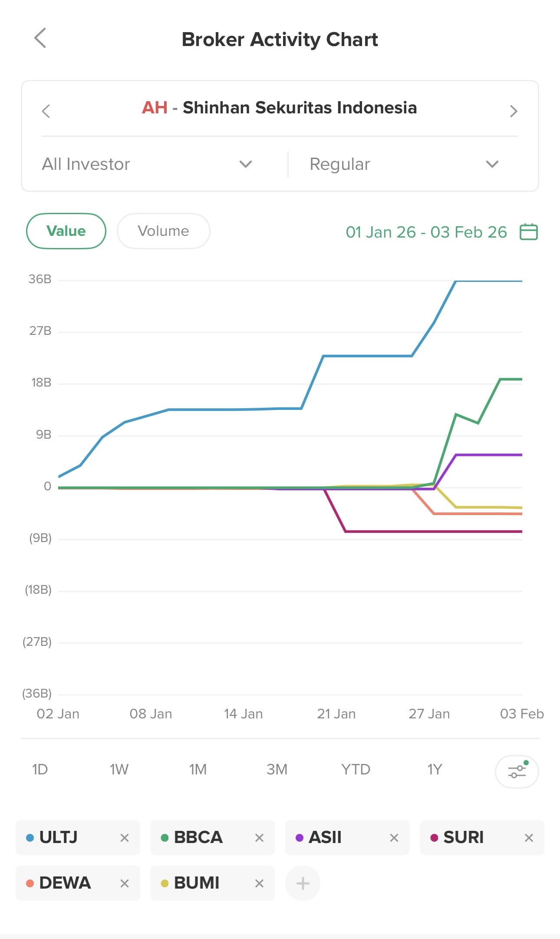Viewport: 560px width, 939px height.
Task: Add another stock with plus button
Action: 303,883
